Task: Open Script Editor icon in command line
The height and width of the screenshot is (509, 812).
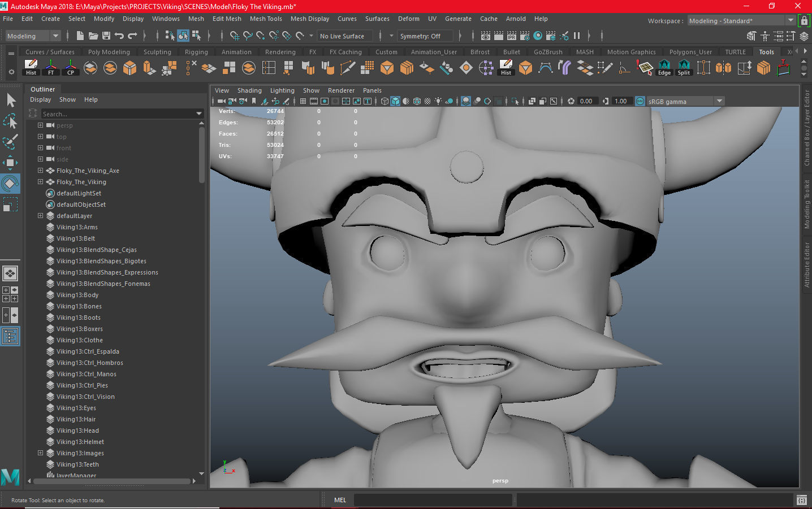Action: coord(801,500)
